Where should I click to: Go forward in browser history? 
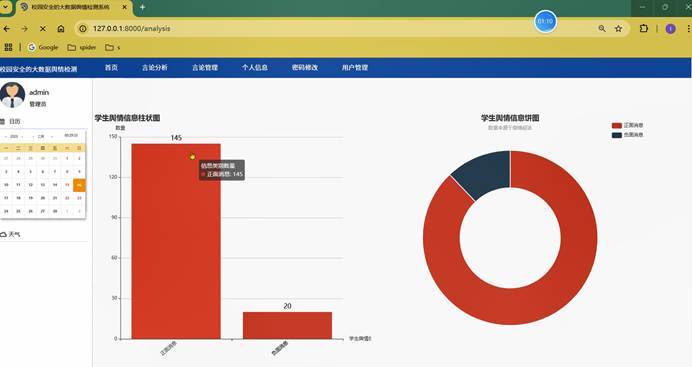pos(25,29)
